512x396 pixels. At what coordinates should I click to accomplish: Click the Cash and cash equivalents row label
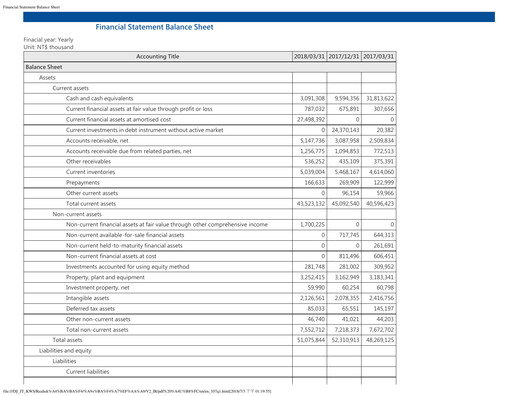pos(99,98)
